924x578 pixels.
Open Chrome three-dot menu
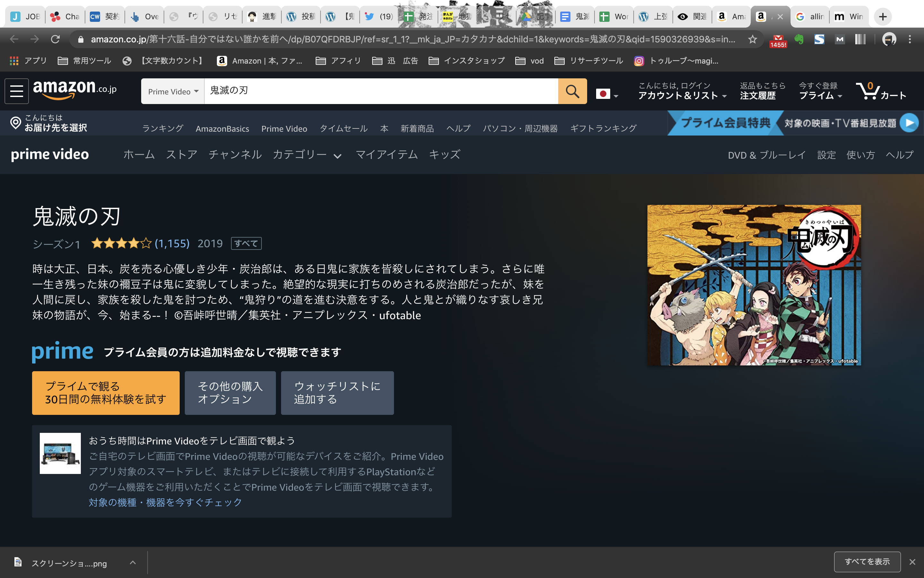(x=910, y=39)
